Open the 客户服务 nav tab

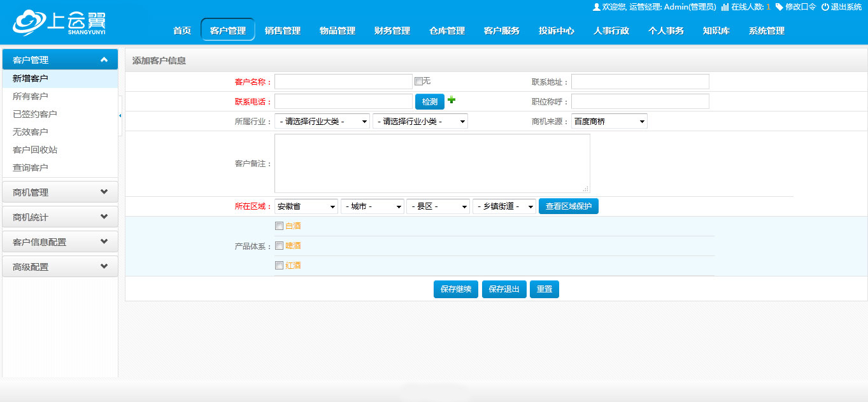pyautogui.click(x=502, y=31)
